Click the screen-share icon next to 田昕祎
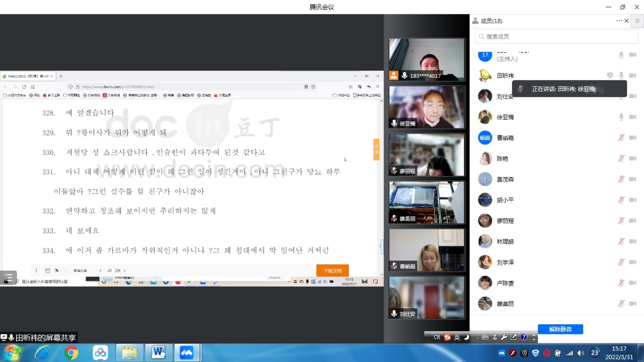This screenshot has height=362, width=644. point(610,76)
